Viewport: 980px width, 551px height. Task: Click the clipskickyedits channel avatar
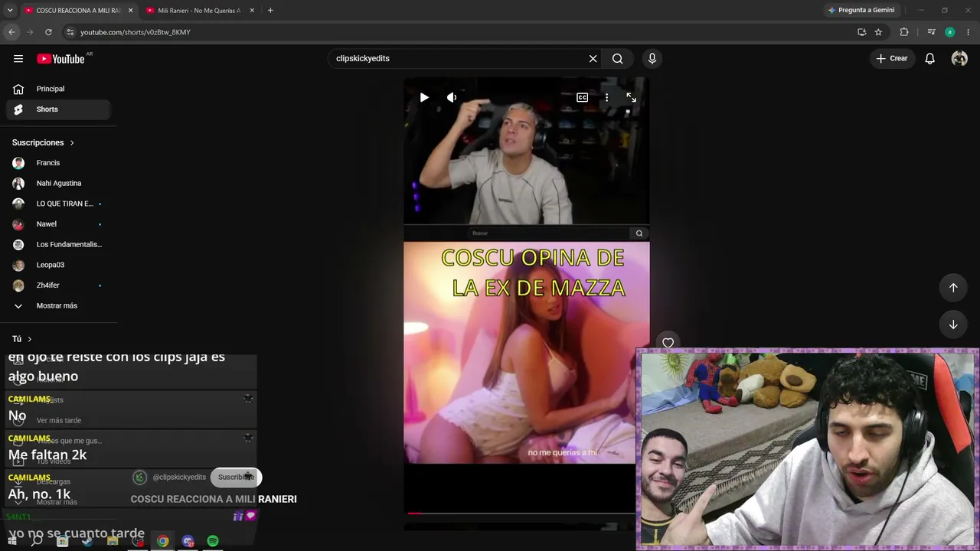pos(139,478)
